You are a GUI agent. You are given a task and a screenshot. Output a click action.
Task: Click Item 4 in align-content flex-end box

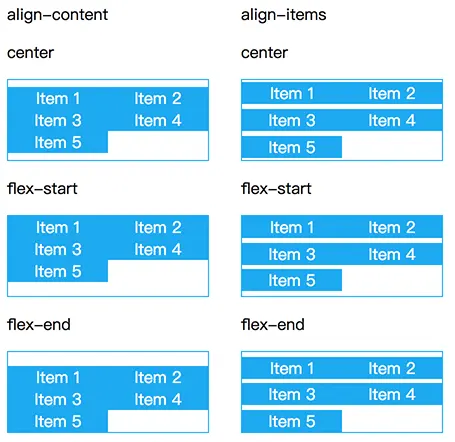[158, 399]
